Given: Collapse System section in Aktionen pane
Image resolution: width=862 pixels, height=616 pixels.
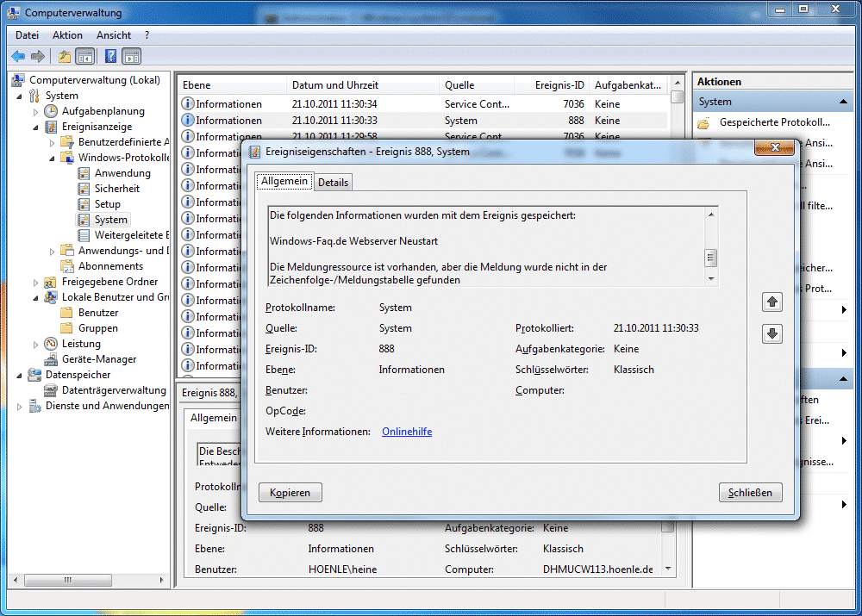Looking at the screenshot, I should pyautogui.click(x=843, y=102).
